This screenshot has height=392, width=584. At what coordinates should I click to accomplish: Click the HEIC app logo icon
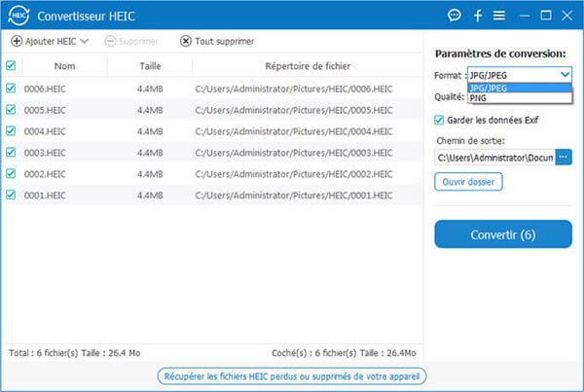[x=18, y=16]
